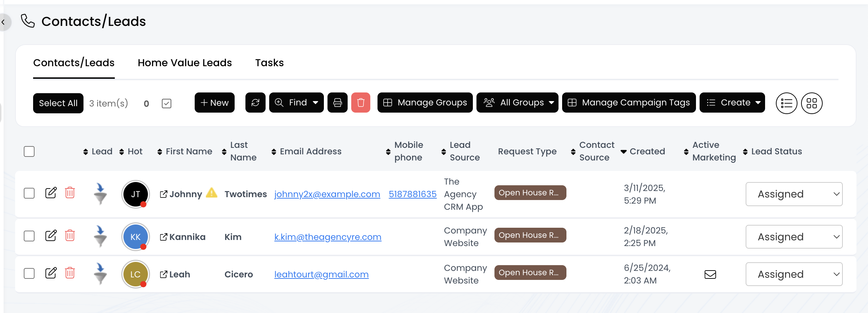The image size is (868, 313).
Task: Switch to Home Value Leads tab
Action: point(185,63)
